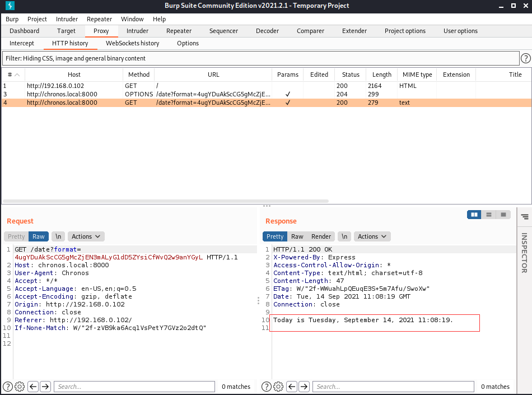Open the request search help icon
This screenshot has width=532, height=395.
click(8, 386)
